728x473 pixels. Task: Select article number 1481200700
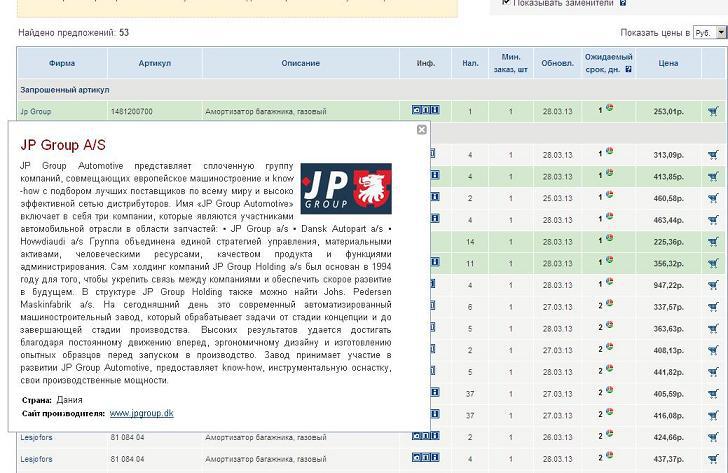(131, 111)
